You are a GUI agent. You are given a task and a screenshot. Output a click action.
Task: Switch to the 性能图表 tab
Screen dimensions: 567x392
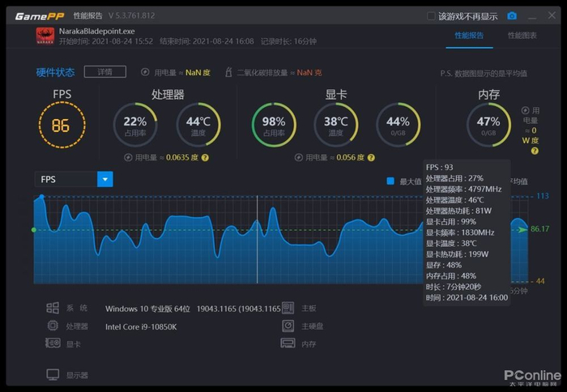click(x=522, y=36)
